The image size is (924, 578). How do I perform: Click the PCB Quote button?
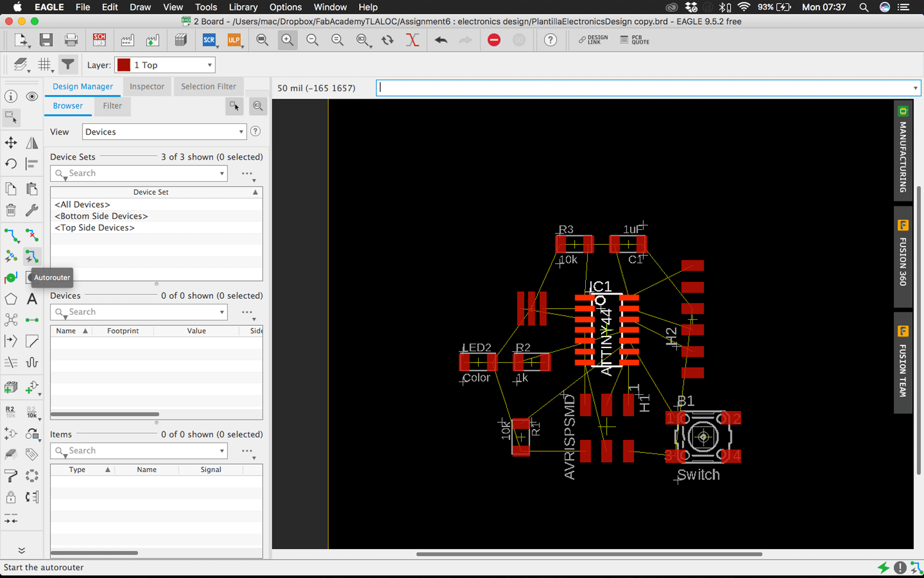[635, 40]
